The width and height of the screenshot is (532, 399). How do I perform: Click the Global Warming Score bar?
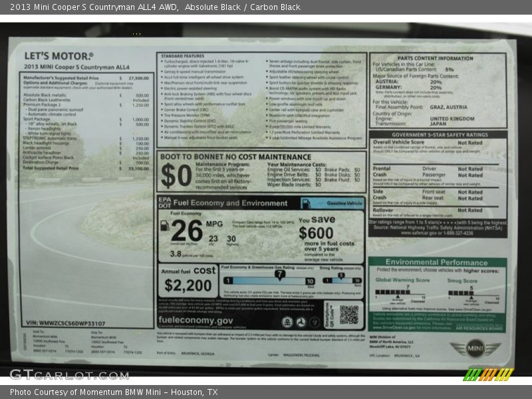pyautogui.click(x=400, y=292)
